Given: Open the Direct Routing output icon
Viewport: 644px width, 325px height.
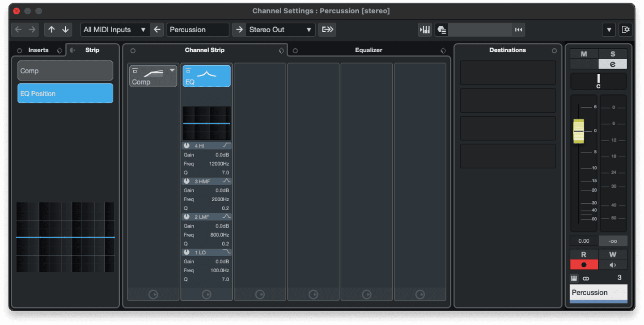Looking at the screenshot, I should pos(327,30).
